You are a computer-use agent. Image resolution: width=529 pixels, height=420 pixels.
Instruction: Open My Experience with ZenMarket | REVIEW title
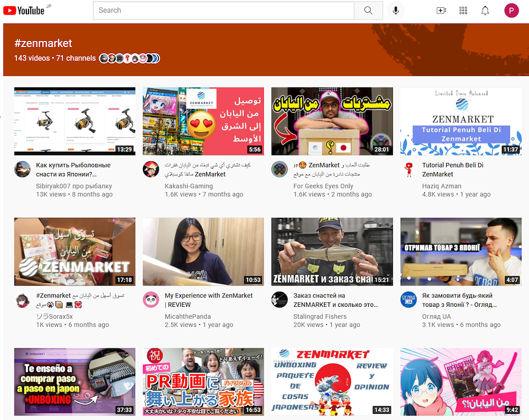[208, 300]
